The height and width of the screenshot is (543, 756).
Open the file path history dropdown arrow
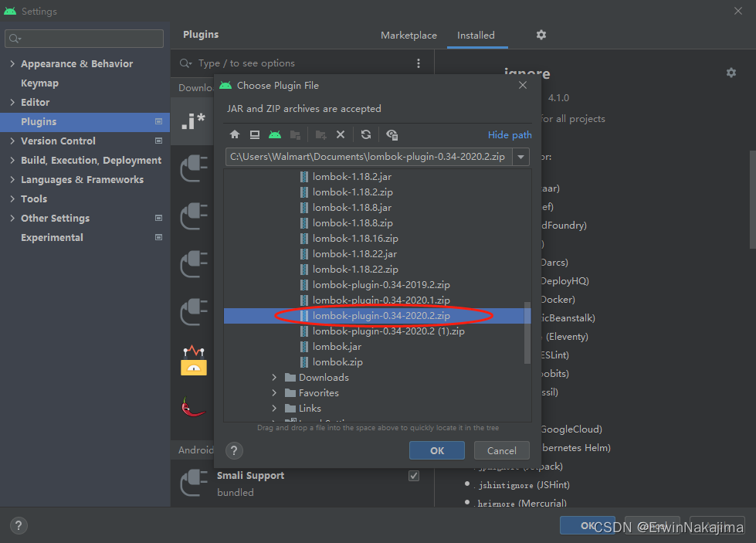pos(522,155)
